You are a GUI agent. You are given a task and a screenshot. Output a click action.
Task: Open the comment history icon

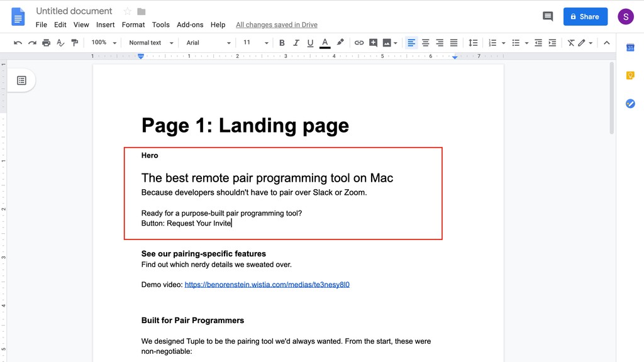548,16
